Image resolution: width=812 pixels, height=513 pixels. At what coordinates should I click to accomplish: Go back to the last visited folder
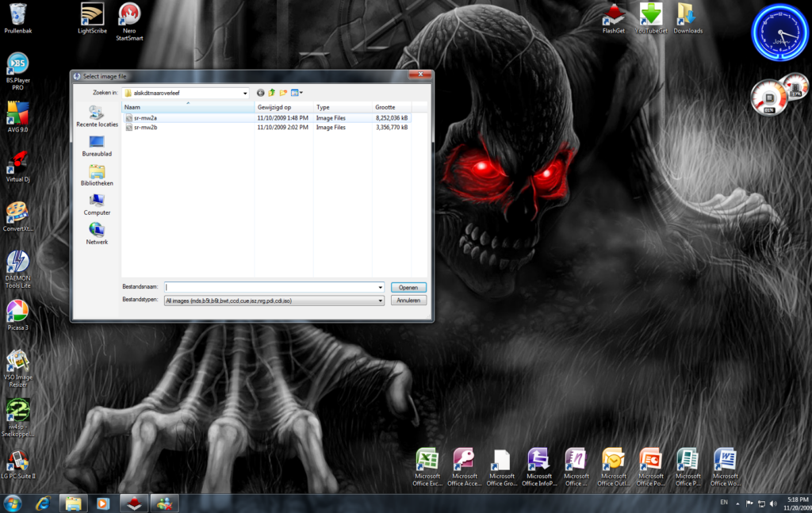tap(260, 94)
